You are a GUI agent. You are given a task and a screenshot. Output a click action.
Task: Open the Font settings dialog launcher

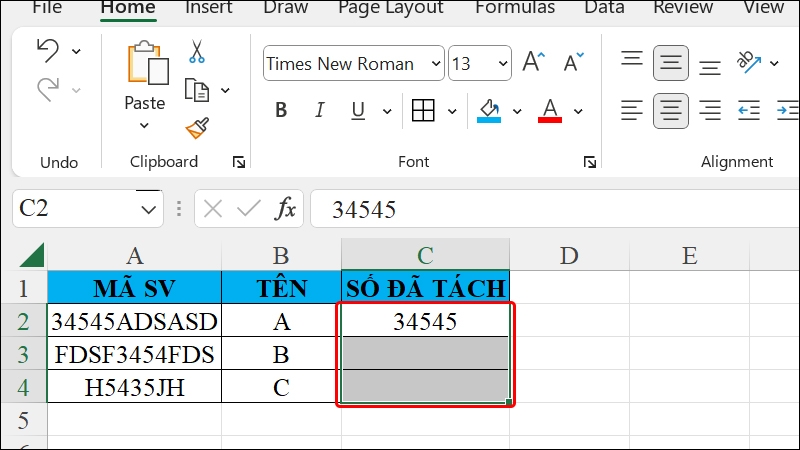coord(590,162)
